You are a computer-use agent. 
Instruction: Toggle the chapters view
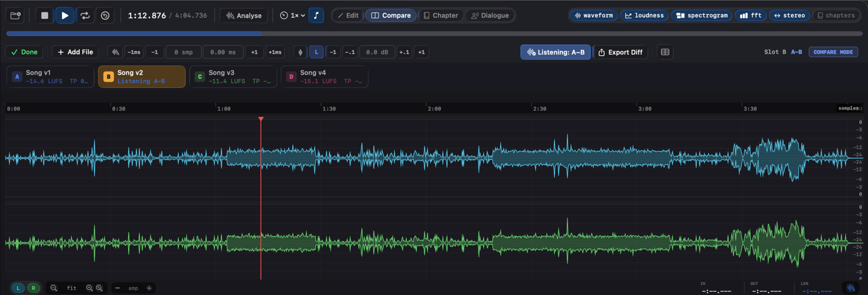836,15
